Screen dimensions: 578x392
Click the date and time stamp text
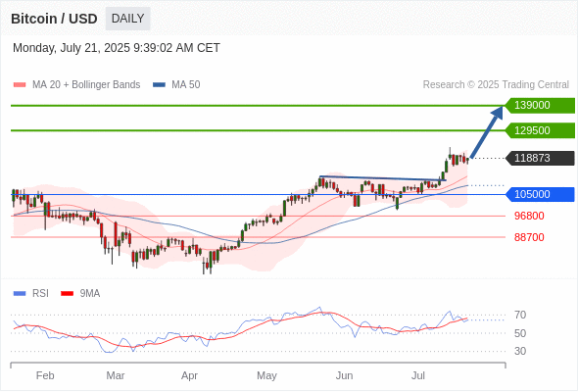117,48
